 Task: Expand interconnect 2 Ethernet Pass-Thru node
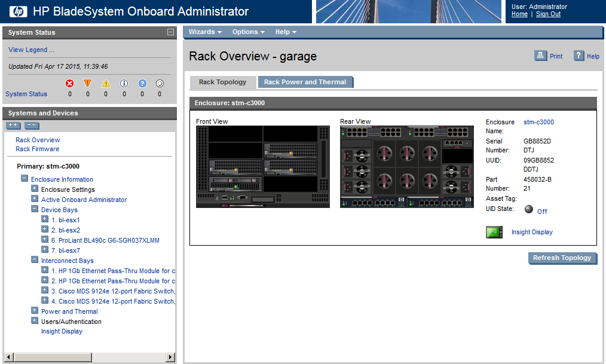[45, 280]
